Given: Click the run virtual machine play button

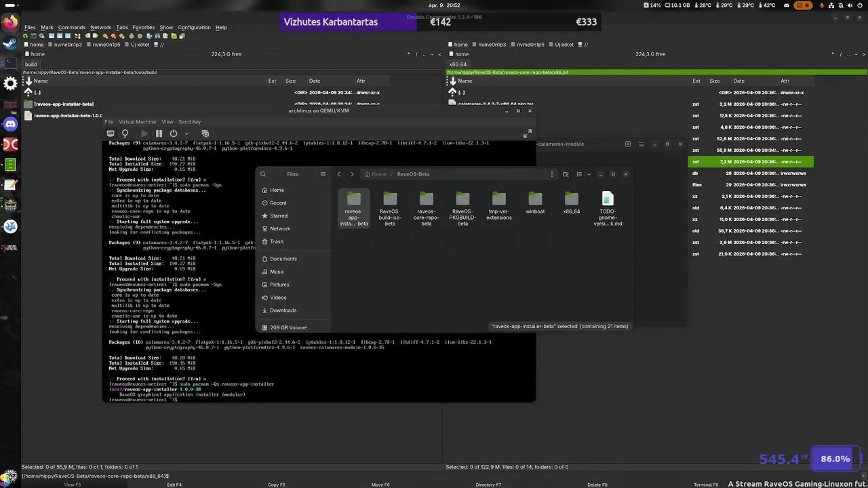Looking at the screenshot, I should 144,134.
